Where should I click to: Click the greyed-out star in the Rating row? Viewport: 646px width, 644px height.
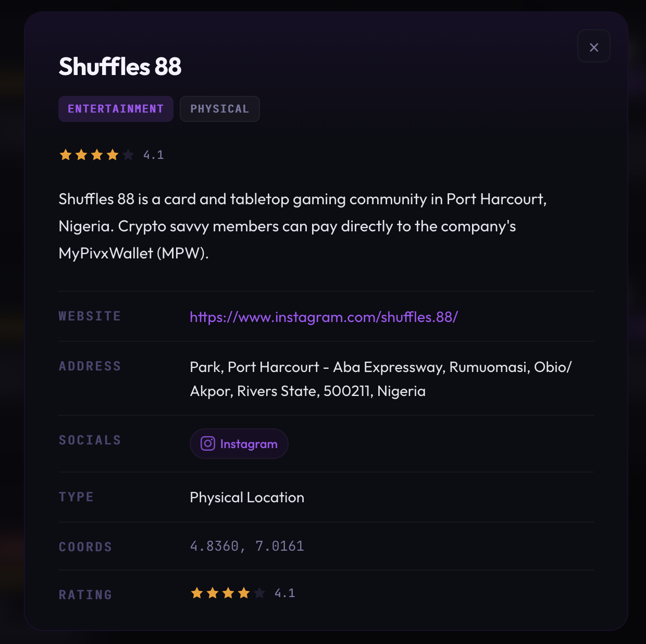[259, 593]
